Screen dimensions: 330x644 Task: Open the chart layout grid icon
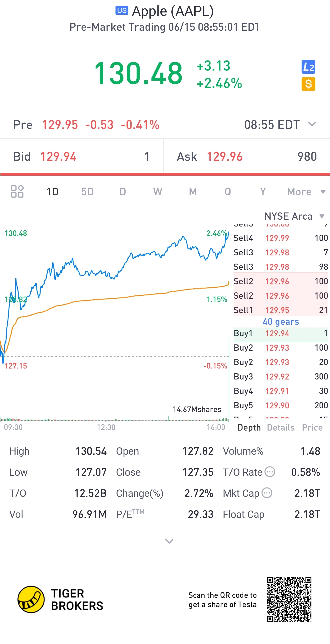coord(17,191)
